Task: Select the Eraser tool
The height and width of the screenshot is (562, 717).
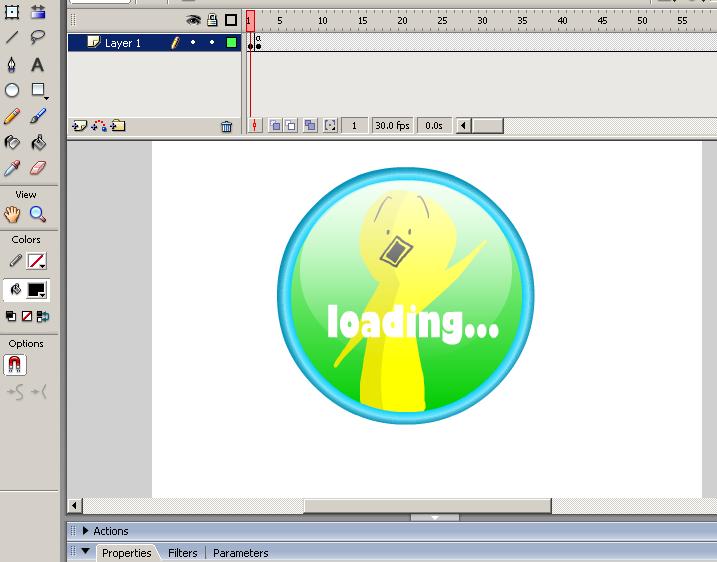Action: pyautogui.click(x=37, y=169)
